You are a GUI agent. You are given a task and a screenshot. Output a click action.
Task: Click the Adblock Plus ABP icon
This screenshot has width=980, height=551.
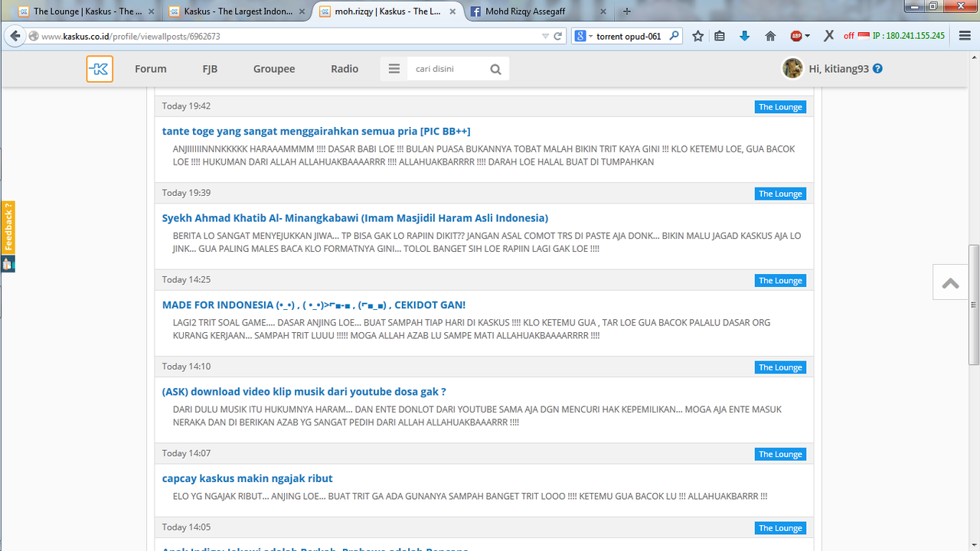click(x=796, y=36)
